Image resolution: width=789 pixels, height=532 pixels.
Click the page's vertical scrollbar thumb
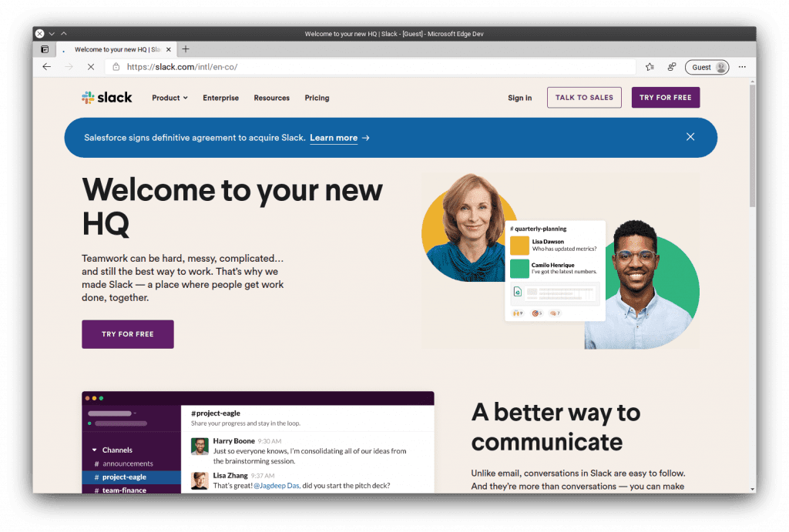tap(752, 146)
